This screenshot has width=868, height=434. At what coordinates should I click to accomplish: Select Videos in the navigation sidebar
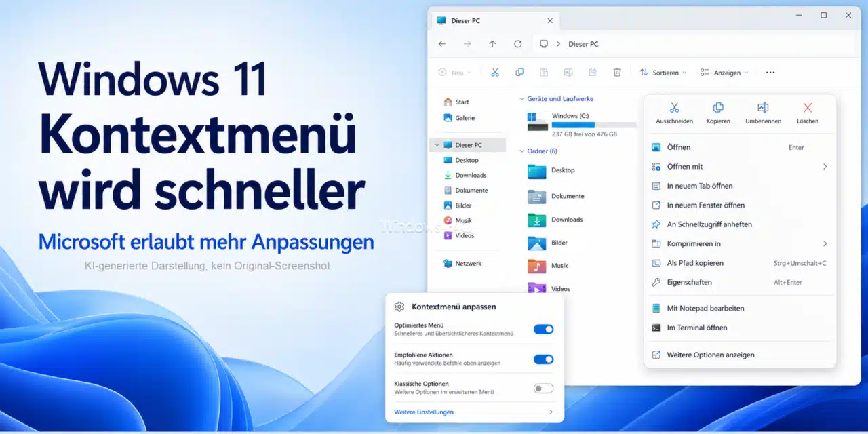[459, 235]
